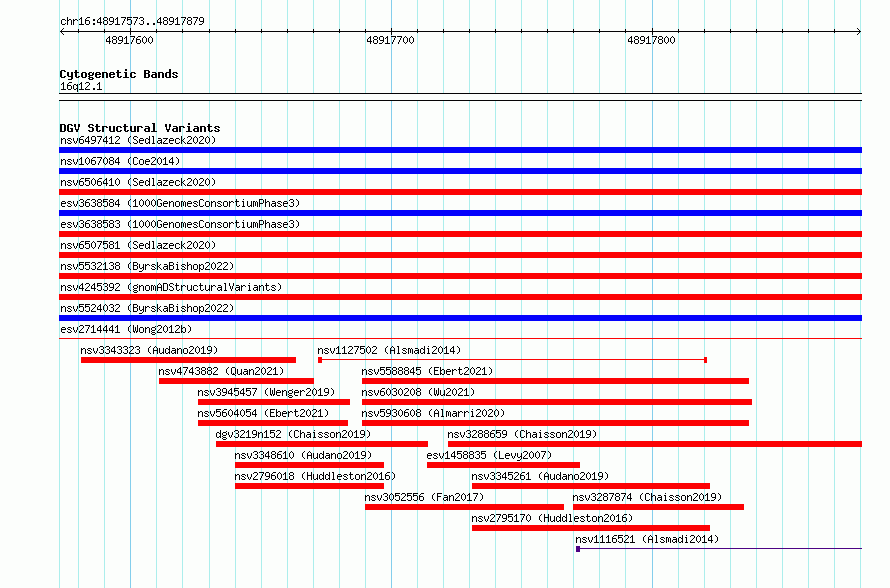Click the esv1458835 (Levy2007) label
Screen dimensions: 890x588
[489, 455]
